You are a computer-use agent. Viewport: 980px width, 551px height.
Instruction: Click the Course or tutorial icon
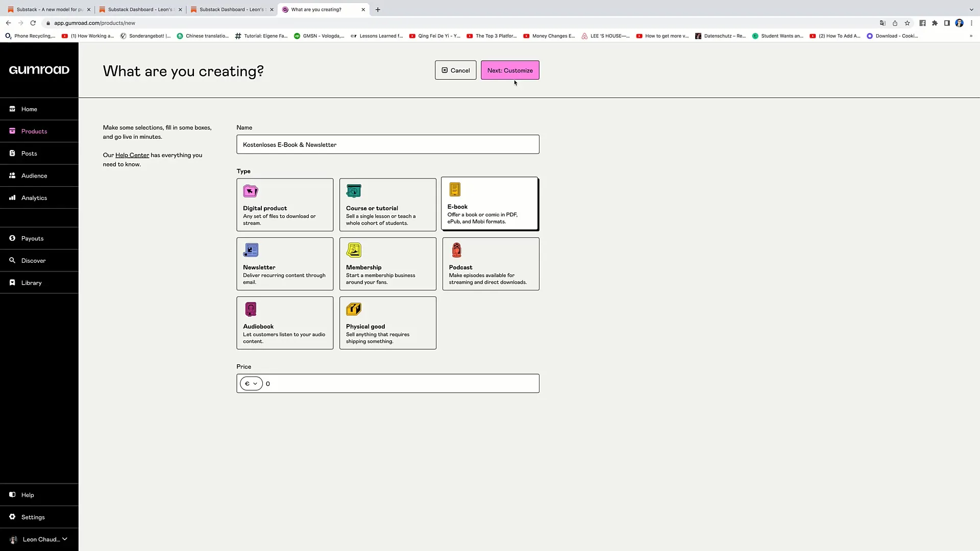point(354,191)
